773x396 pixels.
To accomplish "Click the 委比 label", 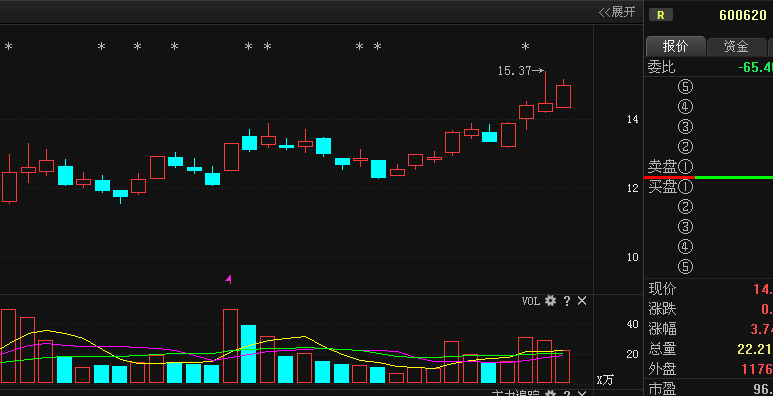I will point(662,67).
